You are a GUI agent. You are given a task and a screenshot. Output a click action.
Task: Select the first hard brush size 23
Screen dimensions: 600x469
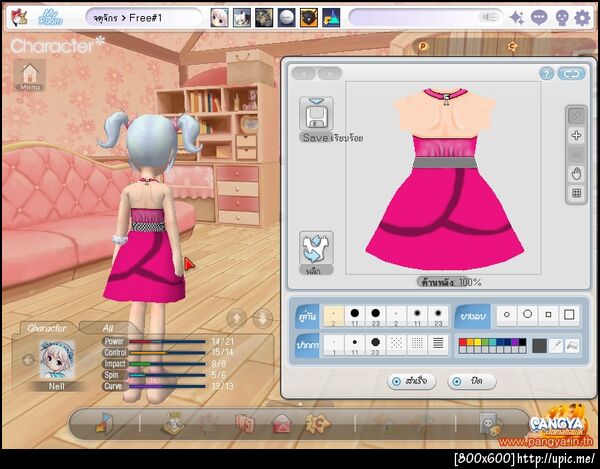[x=375, y=316]
